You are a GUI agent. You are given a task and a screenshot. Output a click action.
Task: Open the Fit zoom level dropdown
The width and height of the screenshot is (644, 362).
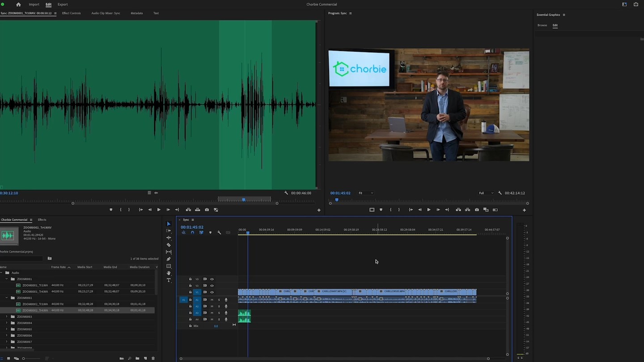(365, 193)
